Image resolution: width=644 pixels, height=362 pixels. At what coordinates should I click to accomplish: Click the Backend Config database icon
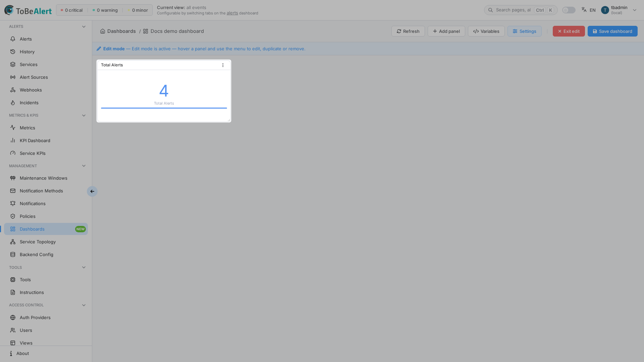13,254
